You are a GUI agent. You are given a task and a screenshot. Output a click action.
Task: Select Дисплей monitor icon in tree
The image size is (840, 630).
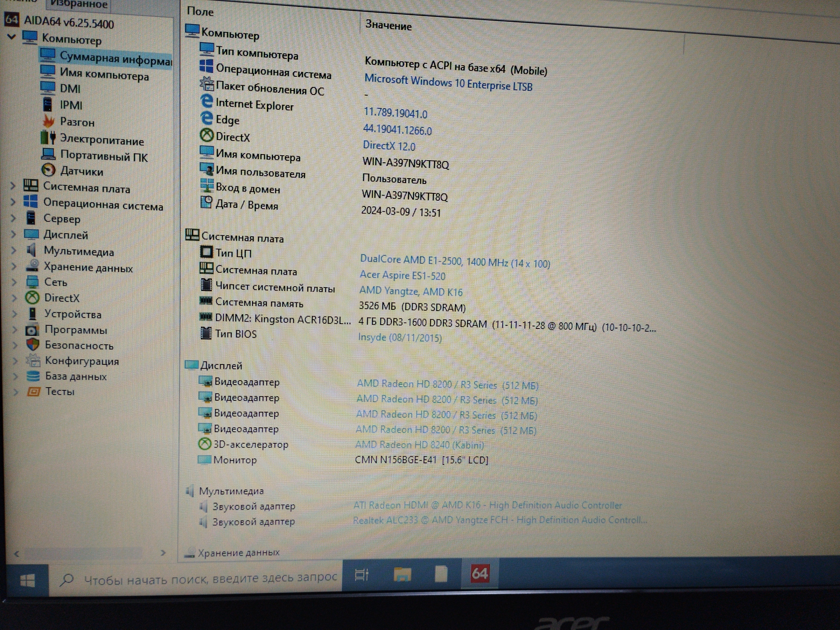coord(31,234)
